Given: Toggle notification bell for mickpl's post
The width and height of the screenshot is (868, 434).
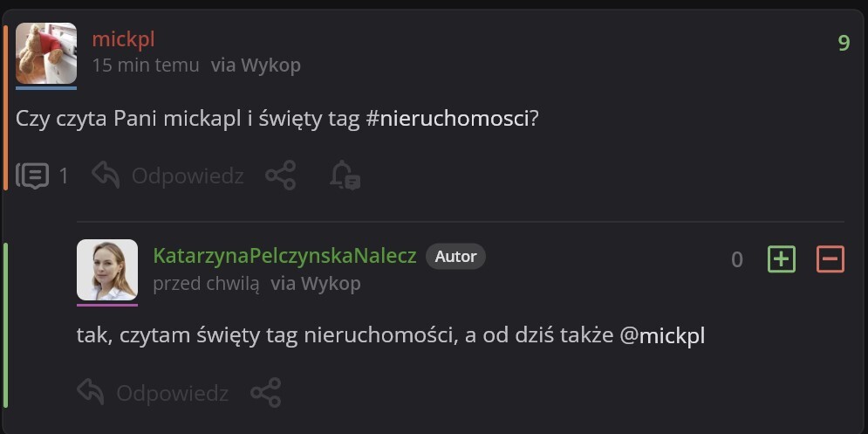Looking at the screenshot, I should point(345,176).
